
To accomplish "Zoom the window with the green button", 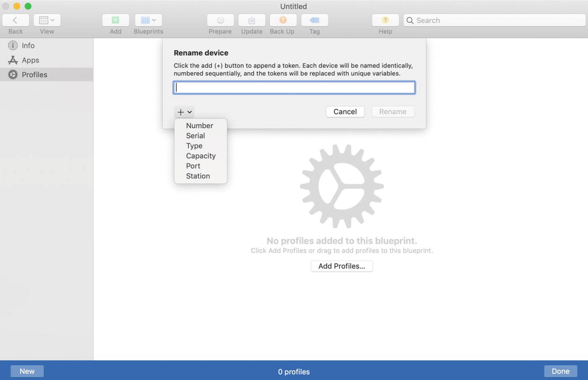I will click(28, 6).
